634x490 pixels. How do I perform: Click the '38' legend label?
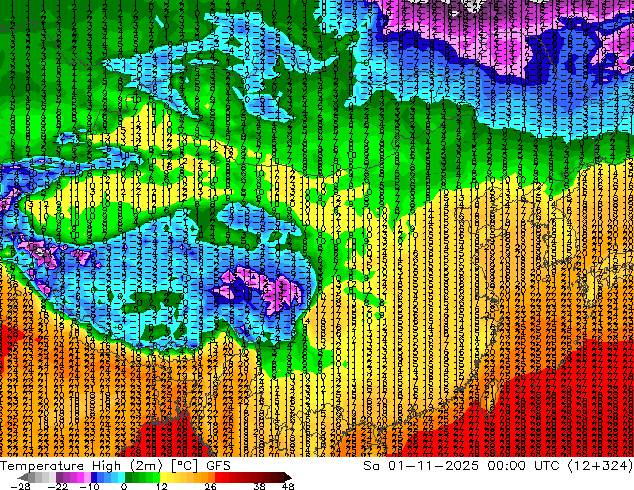point(259,486)
